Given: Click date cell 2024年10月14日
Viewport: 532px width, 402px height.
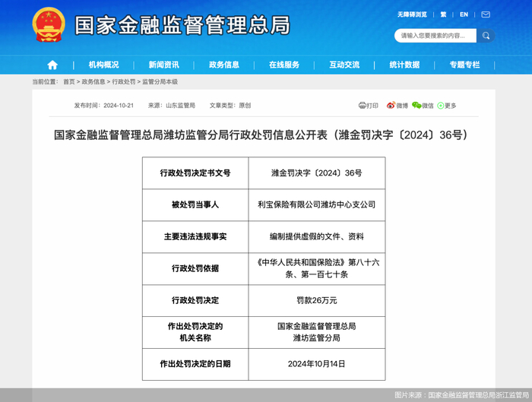Looking at the screenshot, I should coord(317,364).
